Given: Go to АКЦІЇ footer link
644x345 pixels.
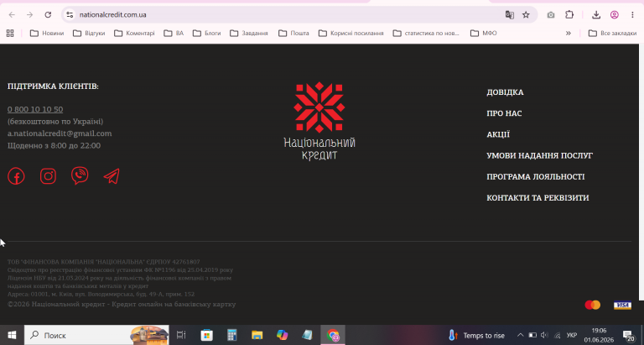Looking at the screenshot, I should pos(498,134).
